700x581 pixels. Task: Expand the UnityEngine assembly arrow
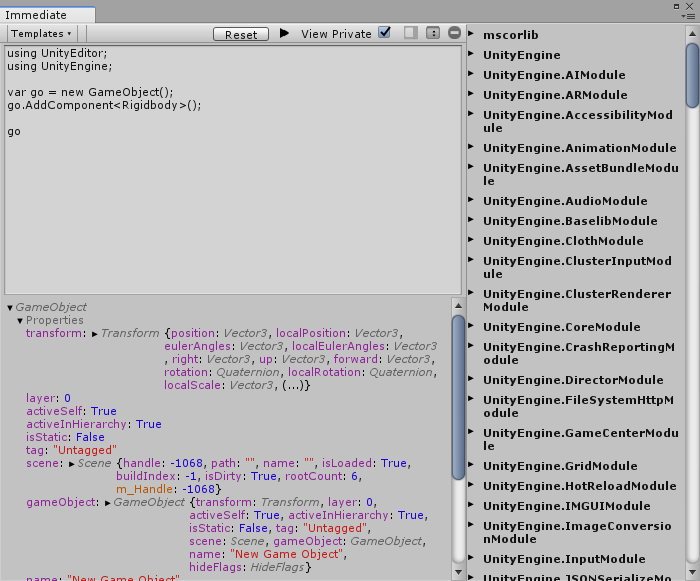point(471,54)
